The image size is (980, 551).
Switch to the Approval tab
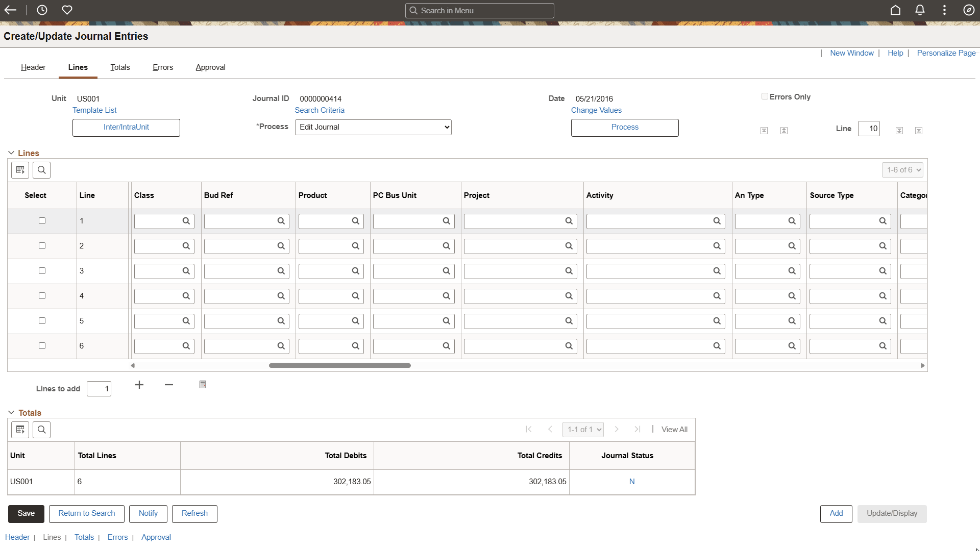(210, 67)
